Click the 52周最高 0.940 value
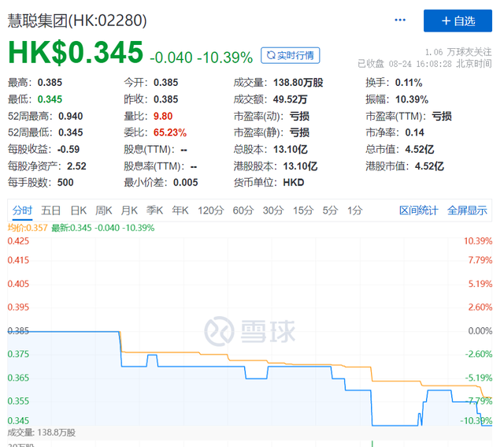504x447 pixels. [70, 116]
